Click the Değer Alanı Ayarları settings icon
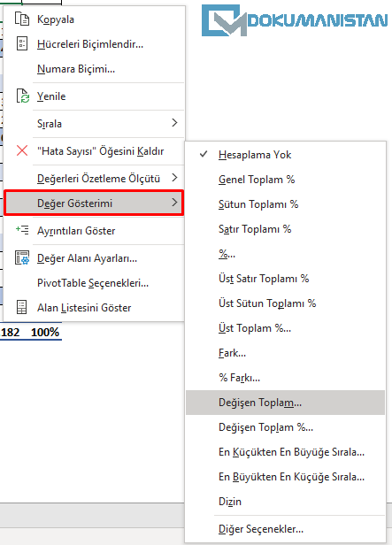The image size is (392, 545). (x=22, y=258)
